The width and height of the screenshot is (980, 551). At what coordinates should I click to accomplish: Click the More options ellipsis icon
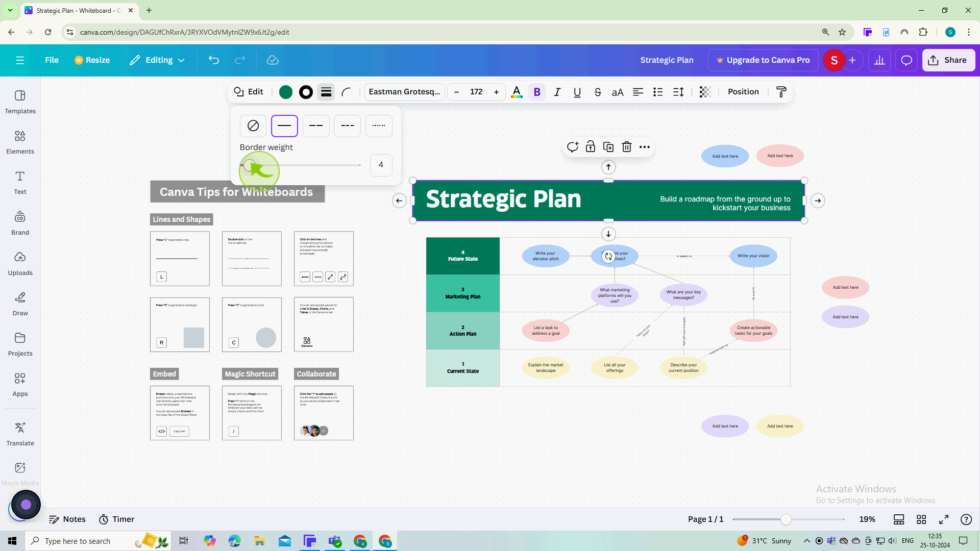644,146
